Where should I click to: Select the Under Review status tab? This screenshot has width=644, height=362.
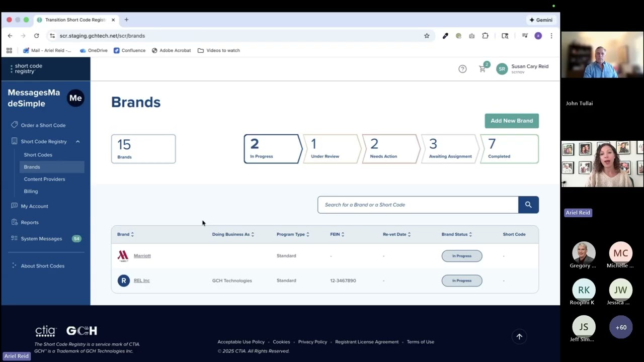pos(332,149)
